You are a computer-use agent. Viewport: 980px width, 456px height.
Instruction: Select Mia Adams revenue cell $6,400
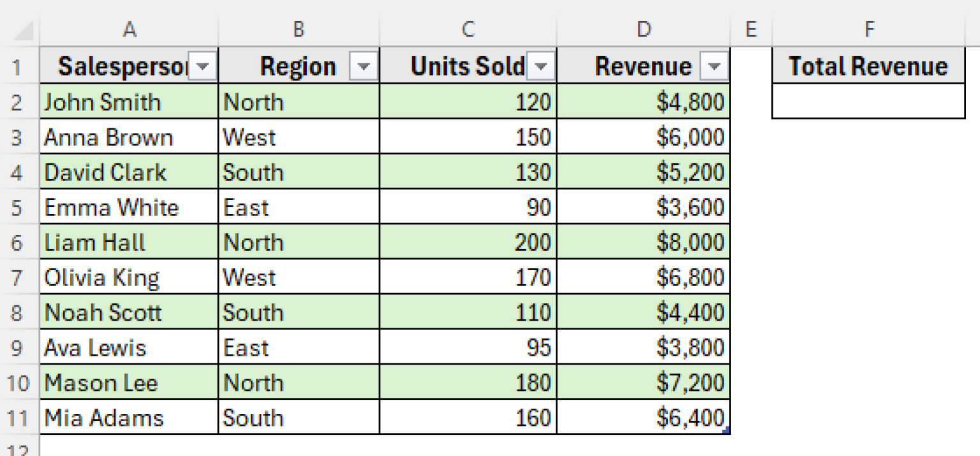pyautogui.click(x=643, y=418)
